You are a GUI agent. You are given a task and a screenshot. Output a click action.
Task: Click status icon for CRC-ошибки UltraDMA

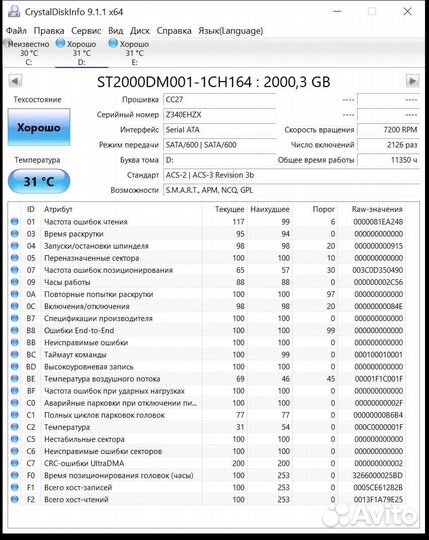pos(15,463)
